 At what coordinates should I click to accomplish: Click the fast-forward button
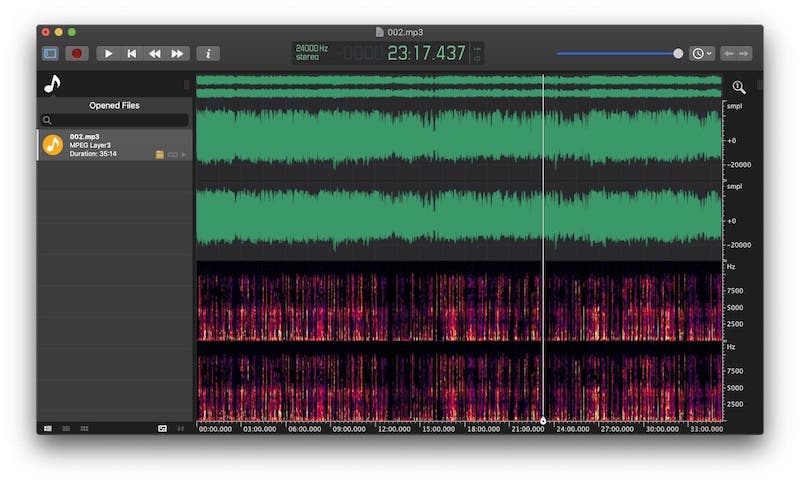178,53
